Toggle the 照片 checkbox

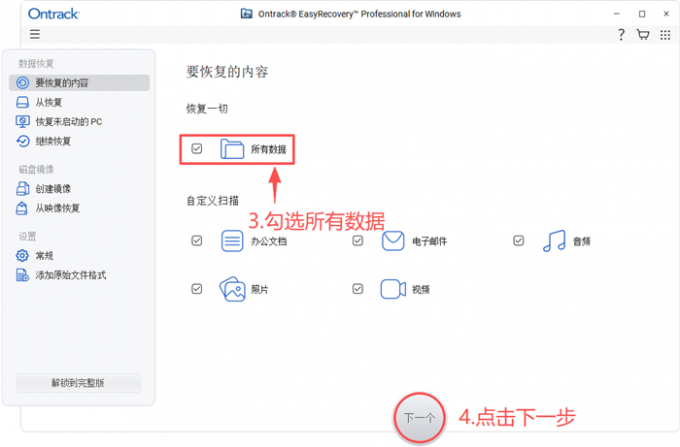[196, 289]
